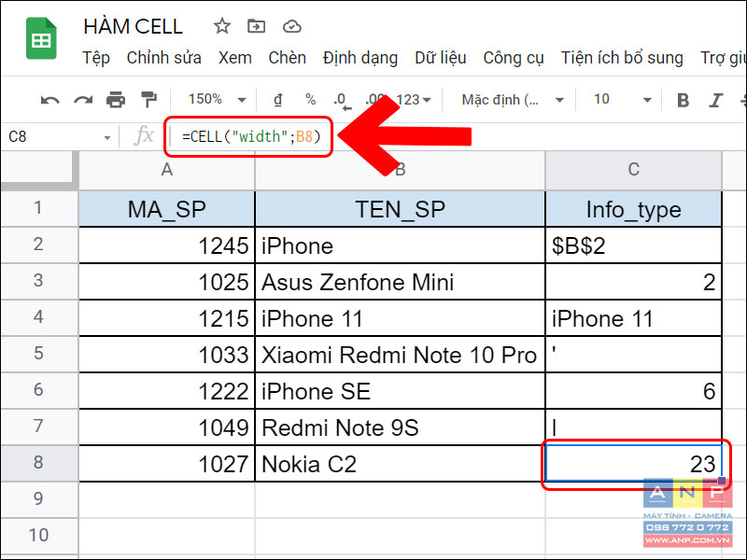Select the iPhone 11 cell in column B
The image size is (747, 560).
coord(401,318)
